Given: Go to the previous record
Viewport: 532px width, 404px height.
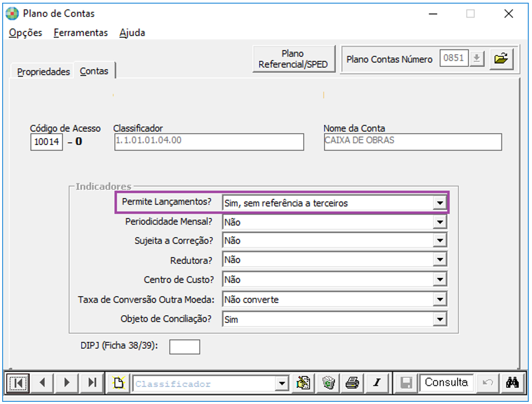Looking at the screenshot, I should (x=42, y=383).
